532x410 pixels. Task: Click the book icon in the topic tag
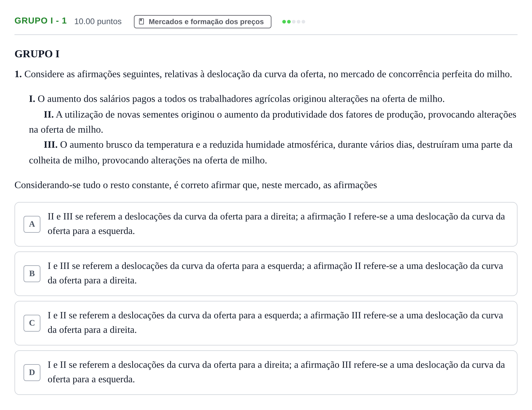pos(141,22)
